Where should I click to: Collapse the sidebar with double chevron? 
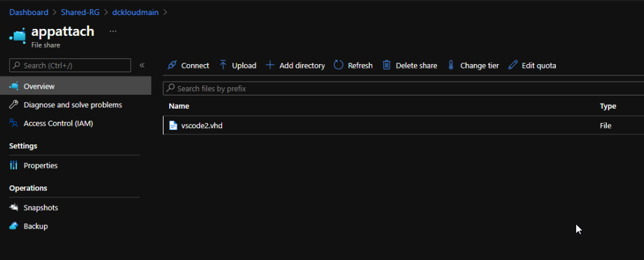(142, 65)
